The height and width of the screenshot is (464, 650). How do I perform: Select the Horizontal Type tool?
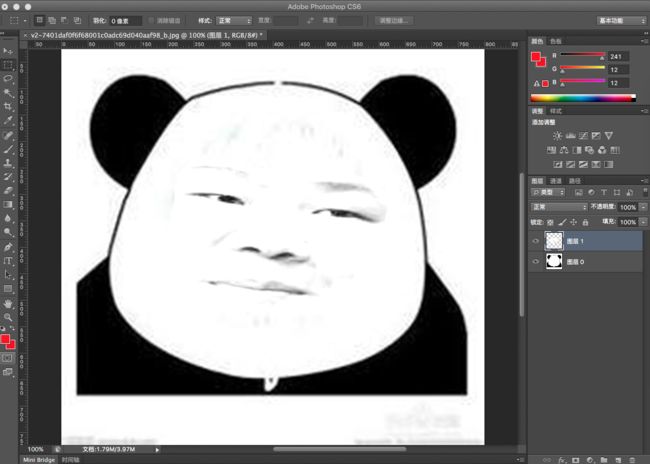[8, 261]
